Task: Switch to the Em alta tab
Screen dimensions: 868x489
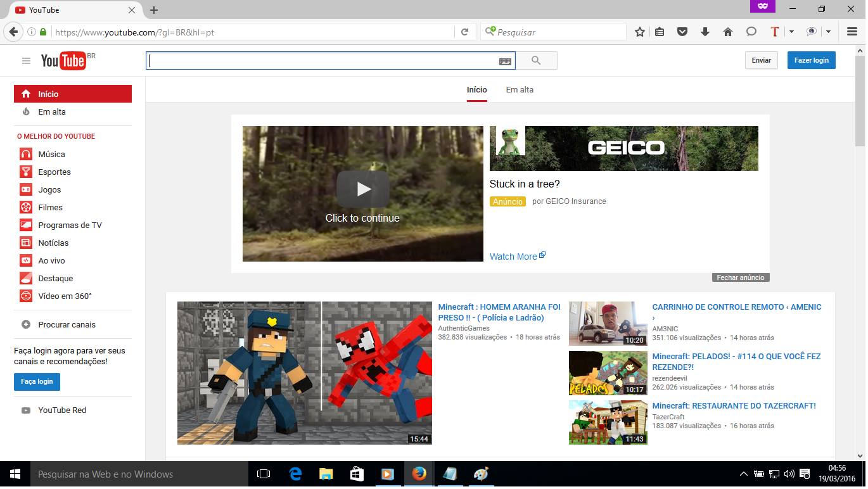Action: point(520,90)
